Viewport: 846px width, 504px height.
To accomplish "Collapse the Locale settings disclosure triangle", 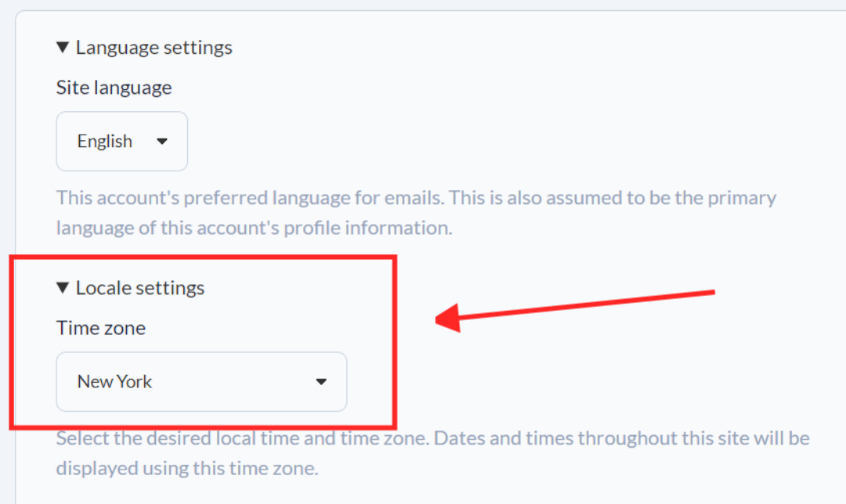I will (63, 288).
